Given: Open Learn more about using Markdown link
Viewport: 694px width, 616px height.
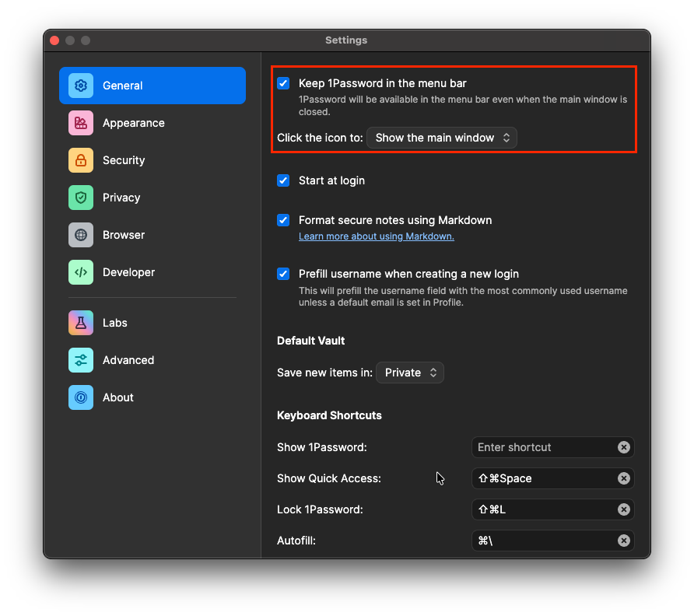Looking at the screenshot, I should 376,236.
